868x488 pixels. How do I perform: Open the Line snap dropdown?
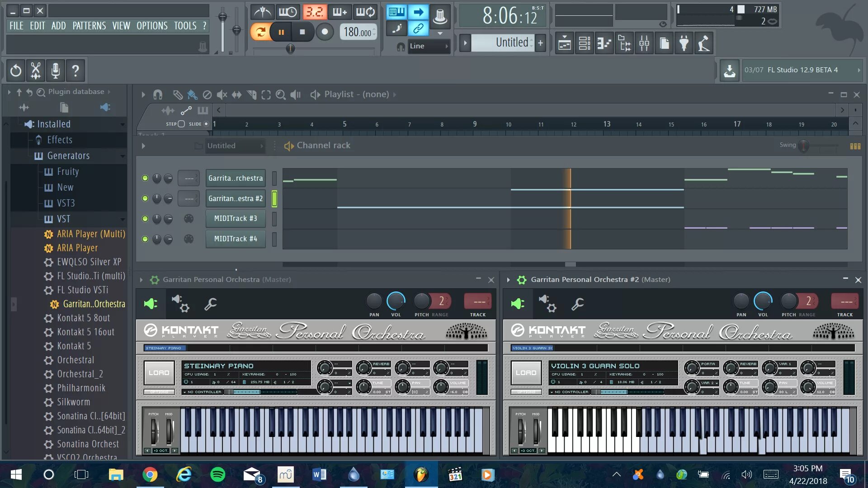(428, 46)
